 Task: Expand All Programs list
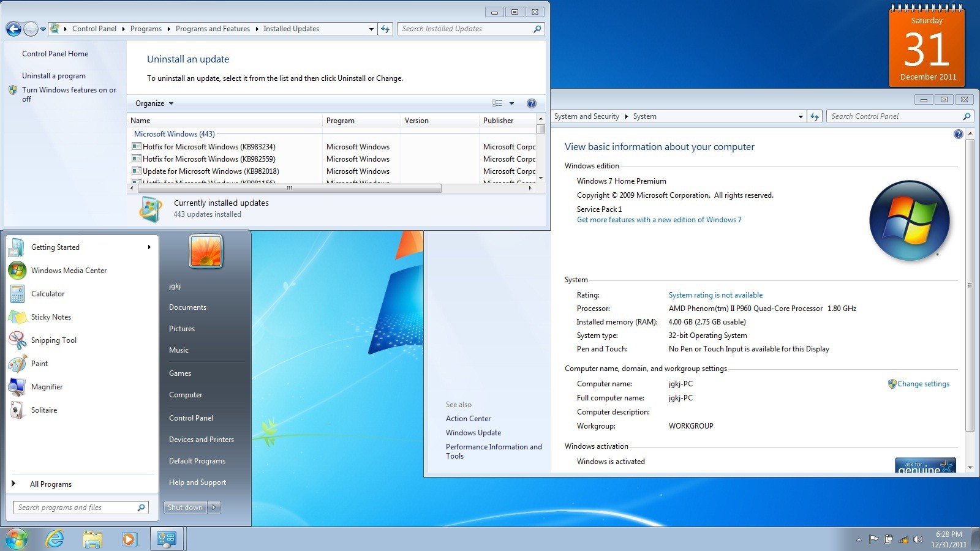81,484
